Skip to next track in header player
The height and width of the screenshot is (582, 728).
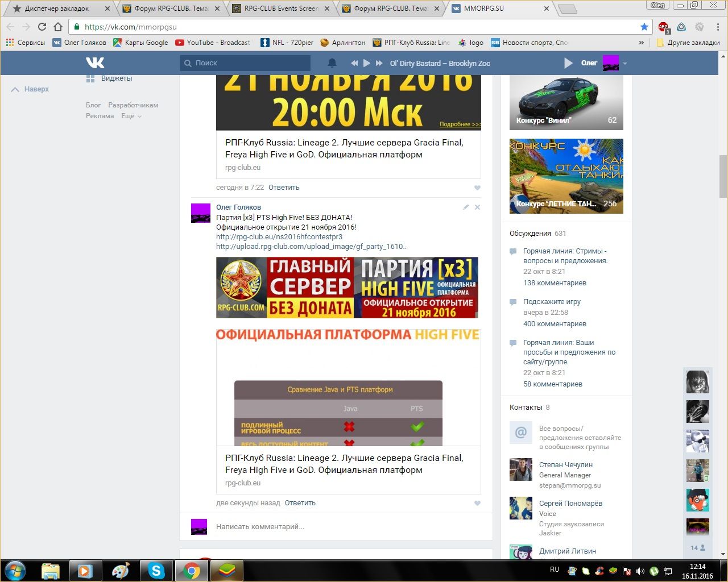[x=379, y=63]
